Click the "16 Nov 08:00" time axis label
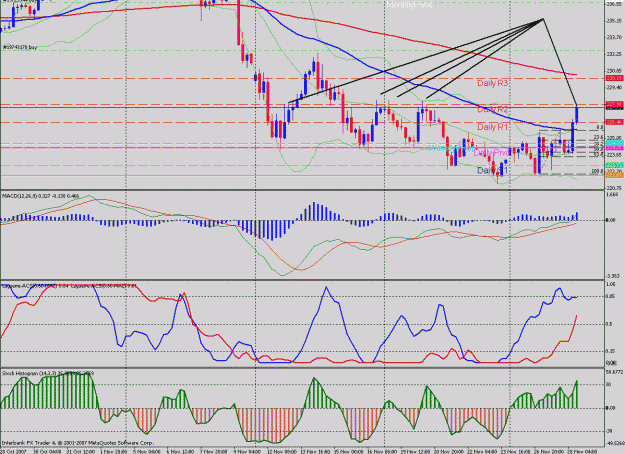This screenshot has width=625, height=454. [x=382, y=452]
